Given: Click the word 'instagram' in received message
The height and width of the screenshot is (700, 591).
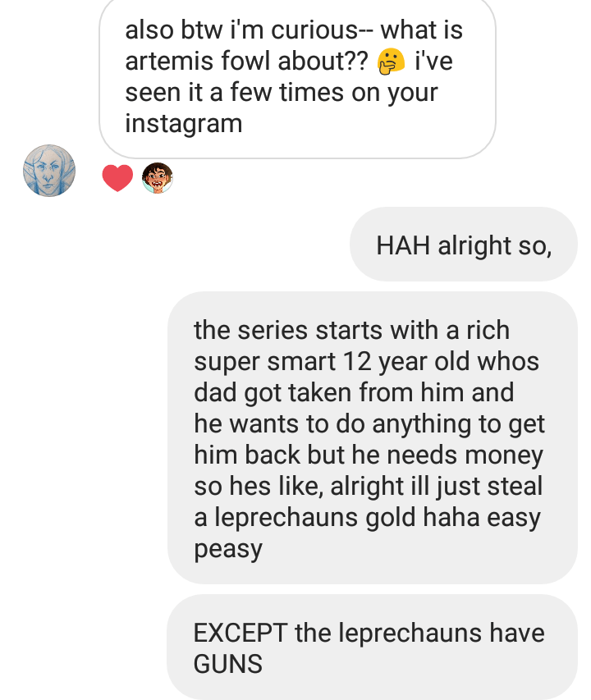Looking at the screenshot, I should click(184, 124).
